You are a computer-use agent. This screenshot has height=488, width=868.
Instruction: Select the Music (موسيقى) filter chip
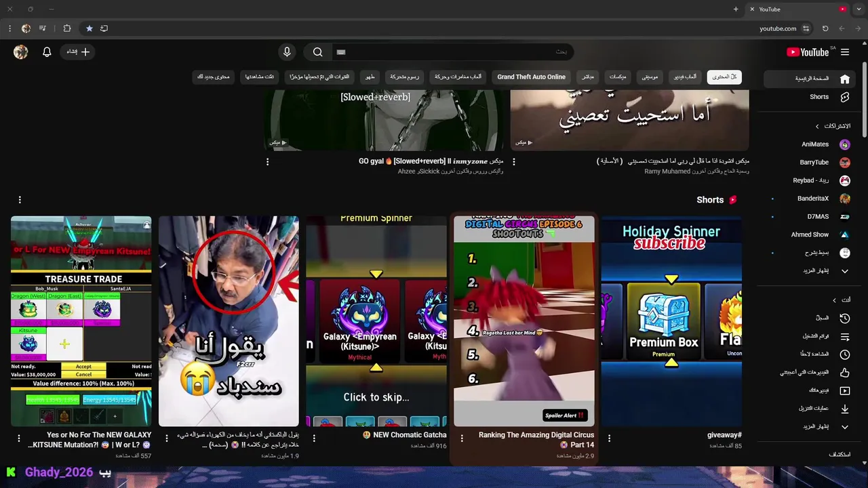click(x=650, y=77)
